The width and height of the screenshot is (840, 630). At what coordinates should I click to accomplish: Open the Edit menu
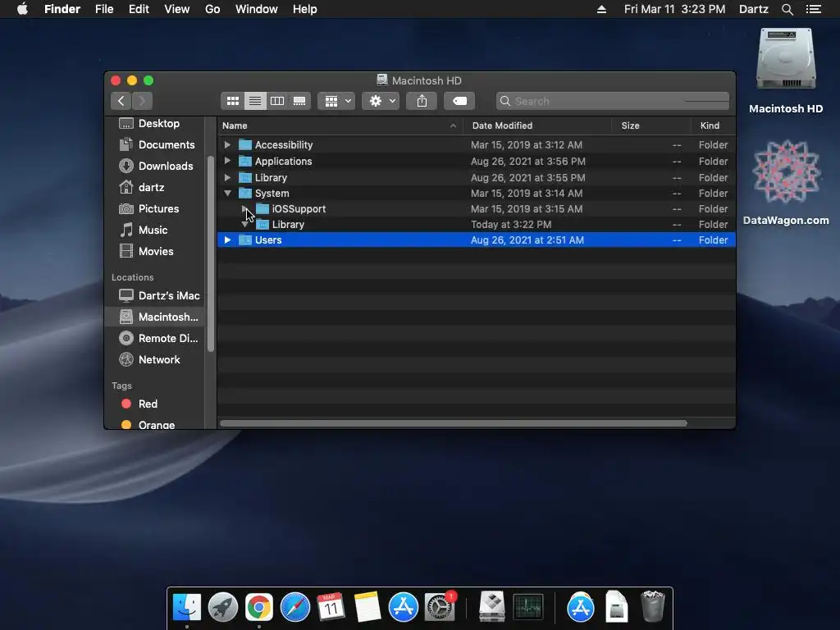(x=139, y=9)
